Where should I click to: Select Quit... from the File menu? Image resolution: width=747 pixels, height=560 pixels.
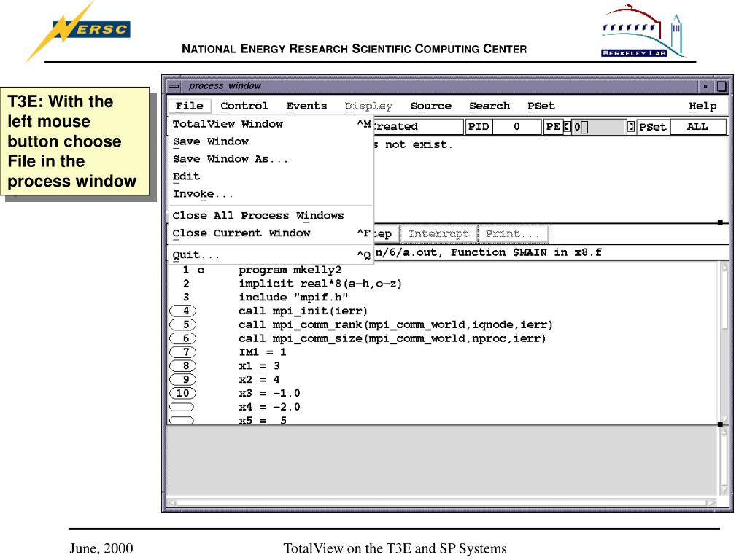(271, 254)
